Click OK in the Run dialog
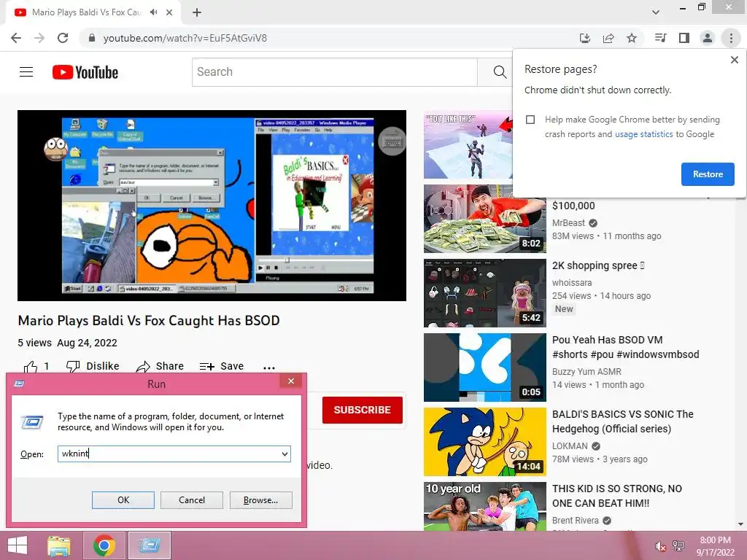747x560 pixels. coord(123,500)
